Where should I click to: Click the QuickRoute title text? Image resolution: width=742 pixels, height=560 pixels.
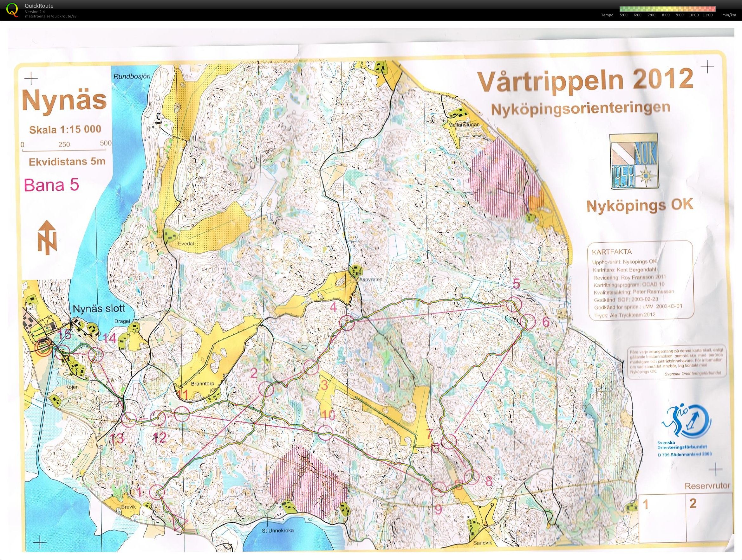click(39, 6)
